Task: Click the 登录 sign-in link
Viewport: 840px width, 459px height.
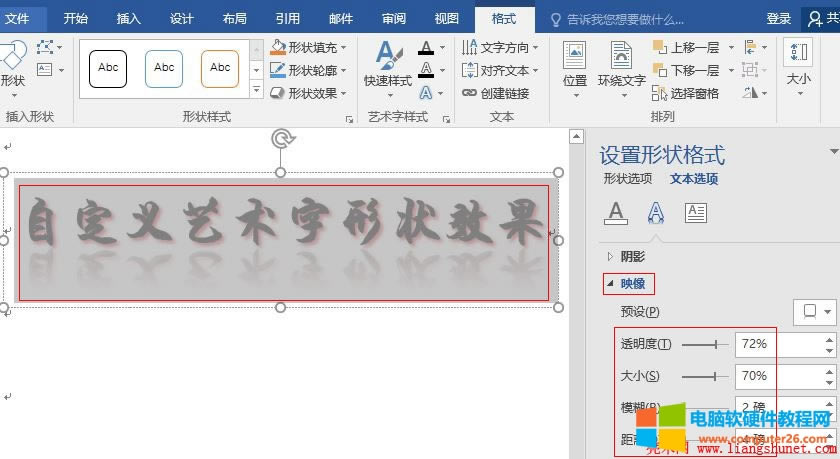Action: pos(778,19)
